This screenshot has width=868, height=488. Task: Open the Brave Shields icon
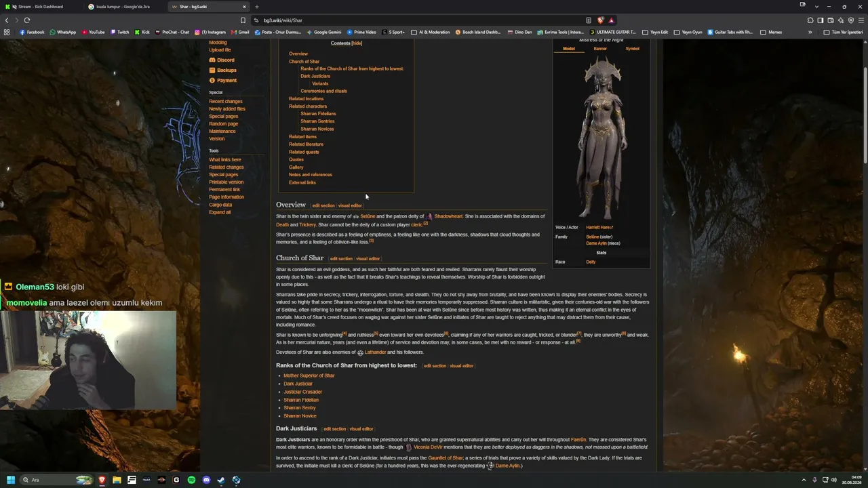click(x=600, y=20)
